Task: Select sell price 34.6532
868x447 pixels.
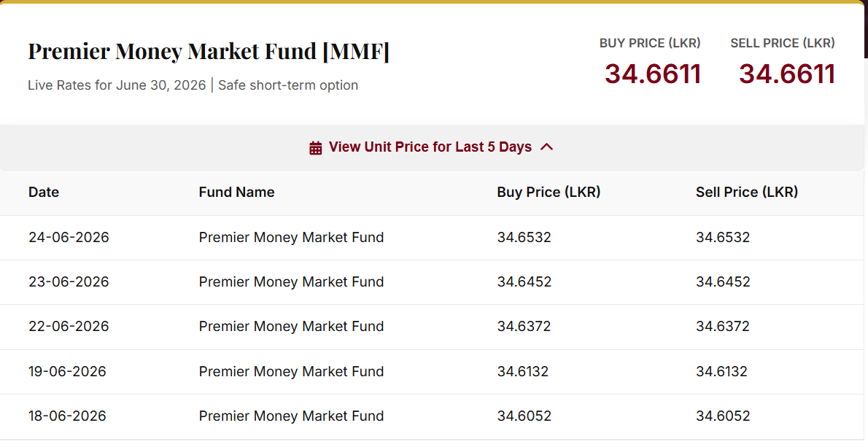Action: (x=723, y=237)
